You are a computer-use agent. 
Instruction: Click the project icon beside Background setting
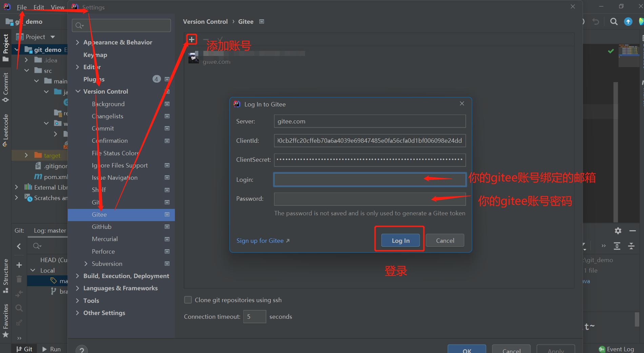(x=167, y=104)
